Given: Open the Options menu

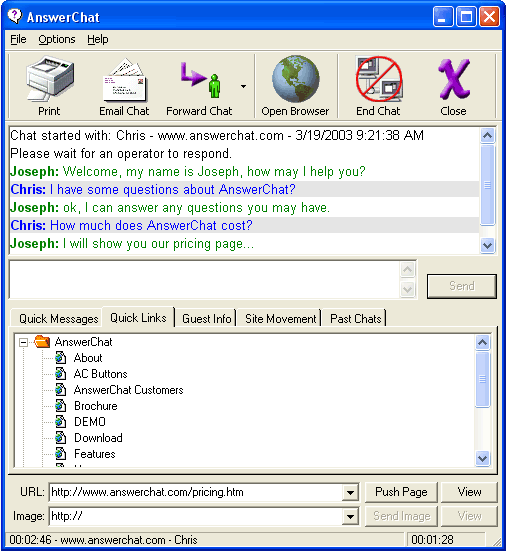Looking at the screenshot, I should coord(57,39).
